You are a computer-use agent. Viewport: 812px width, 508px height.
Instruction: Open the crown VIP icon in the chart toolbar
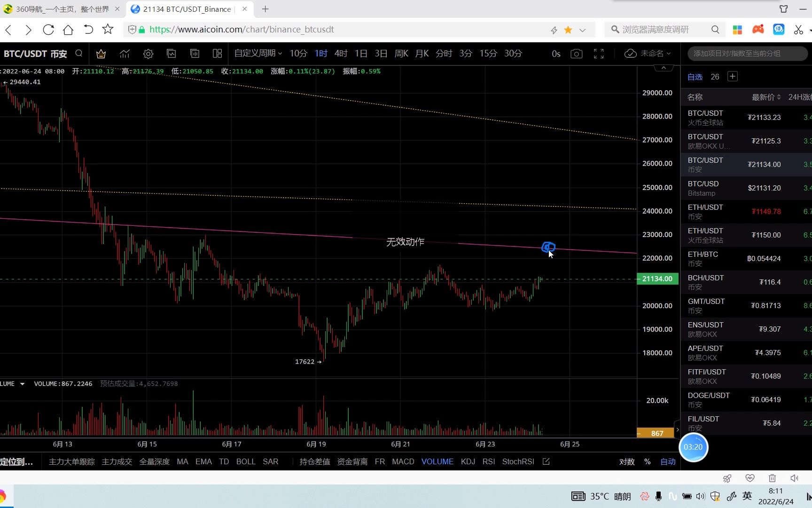pyautogui.click(x=101, y=54)
